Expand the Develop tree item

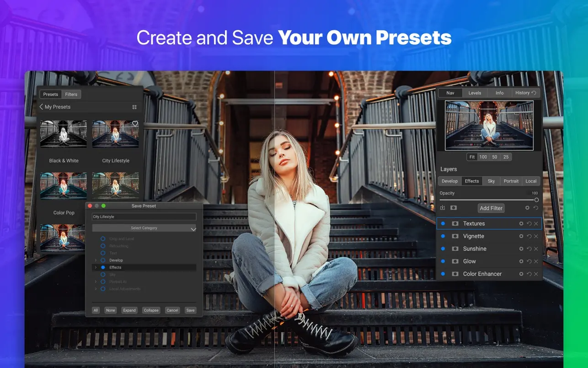(x=96, y=260)
